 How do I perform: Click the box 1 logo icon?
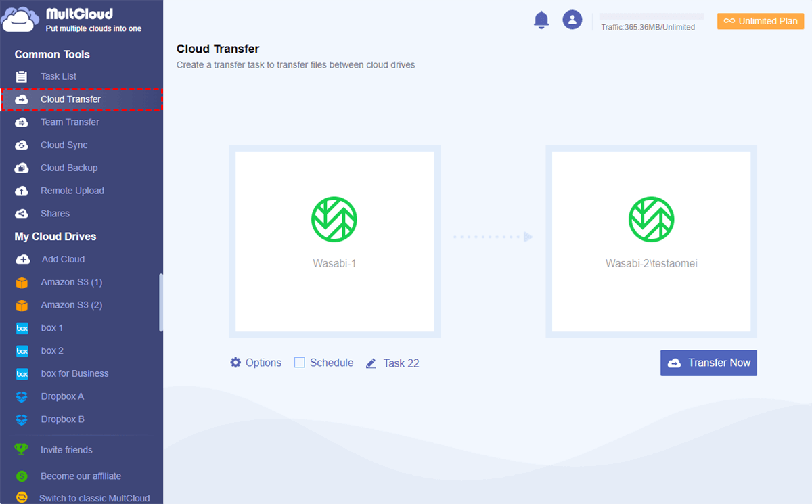click(x=22, y=328)
